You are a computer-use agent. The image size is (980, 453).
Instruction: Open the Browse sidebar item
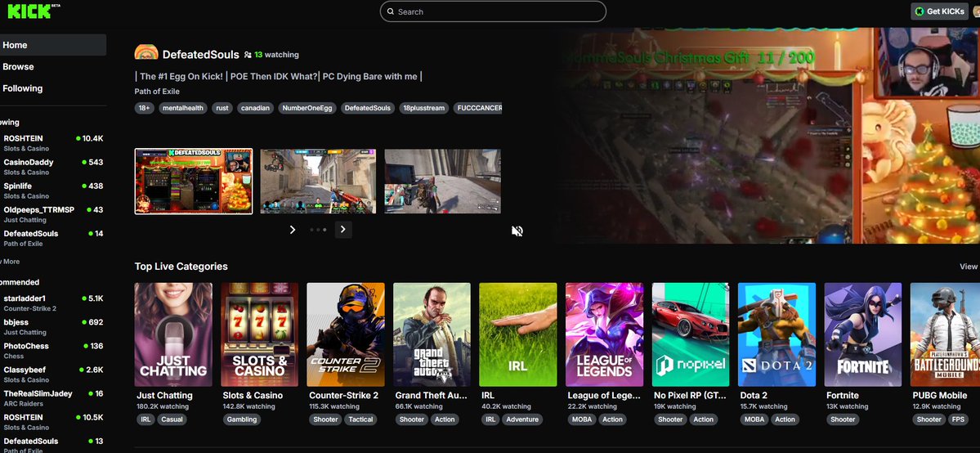52,66
